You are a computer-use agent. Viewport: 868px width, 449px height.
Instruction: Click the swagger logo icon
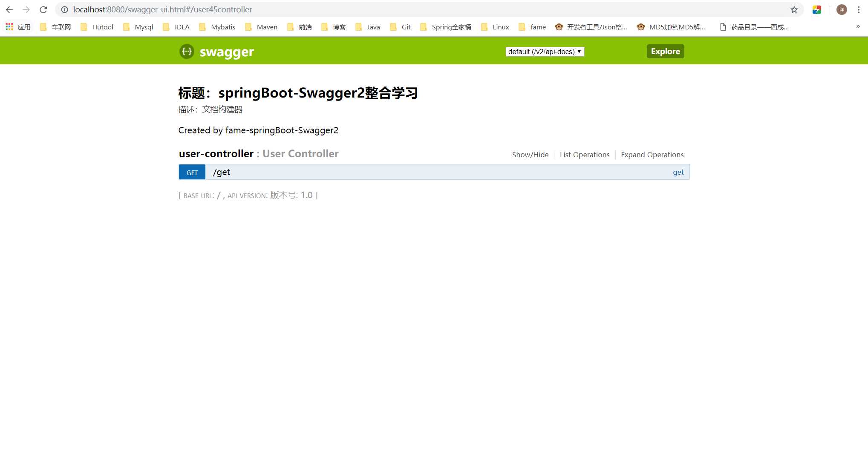pyautogui.click(x=187, y=52)
